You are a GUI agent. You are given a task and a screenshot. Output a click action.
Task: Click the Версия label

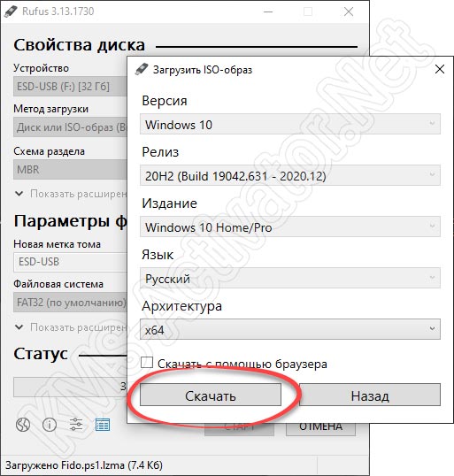coord(165,101)
